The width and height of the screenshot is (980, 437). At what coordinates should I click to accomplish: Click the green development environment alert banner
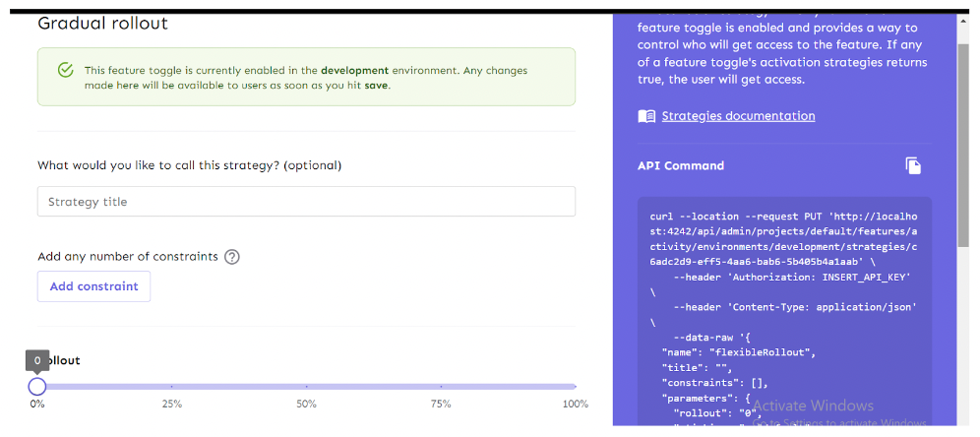[306, 77]
